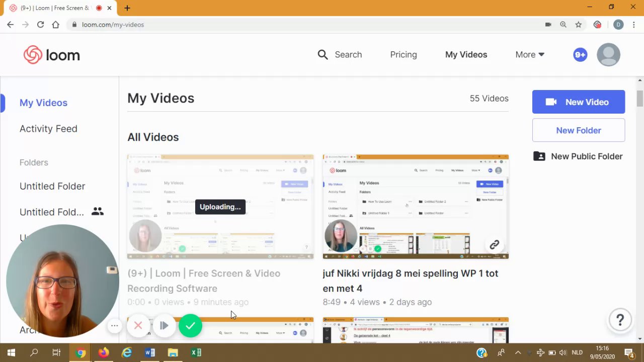Start a New Video recording
644x362 pixels.
pos(579,102)
